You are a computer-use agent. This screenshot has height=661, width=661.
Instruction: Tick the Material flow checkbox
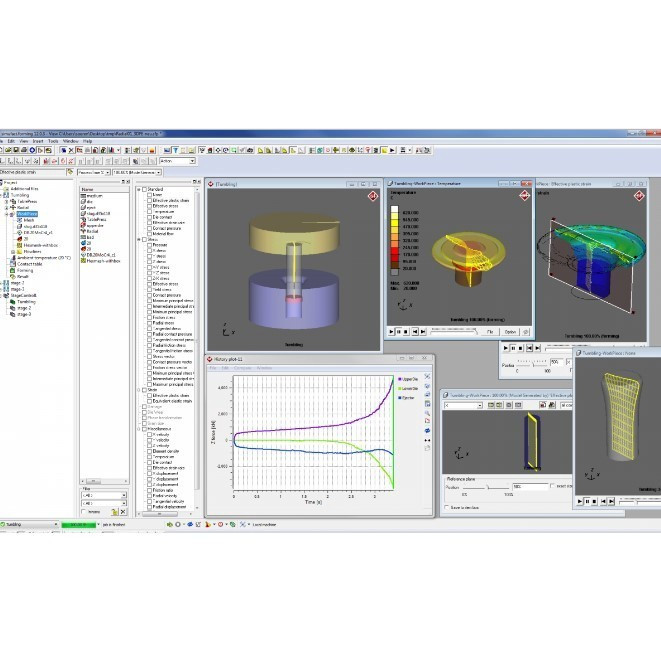[x=149, y=234]
